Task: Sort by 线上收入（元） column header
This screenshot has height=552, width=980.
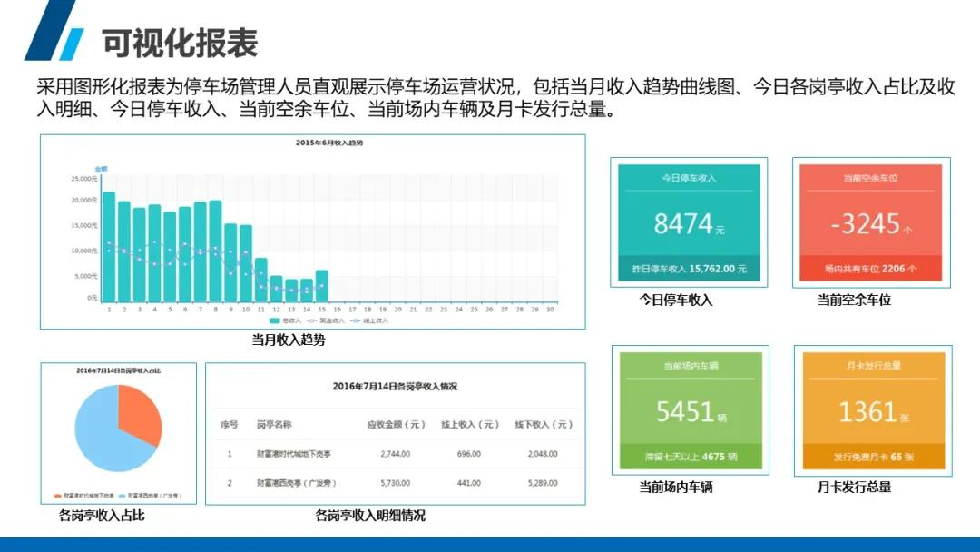Action: coord(469,425)
